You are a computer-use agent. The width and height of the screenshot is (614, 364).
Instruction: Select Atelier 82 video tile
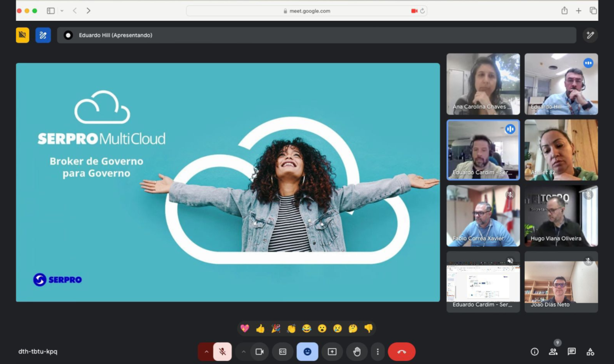point(561,150)
